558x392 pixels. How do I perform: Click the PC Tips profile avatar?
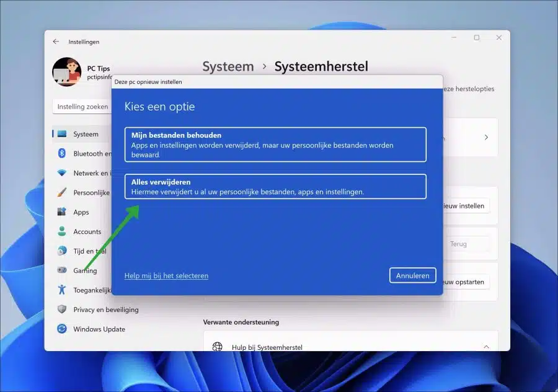point(66,71)
